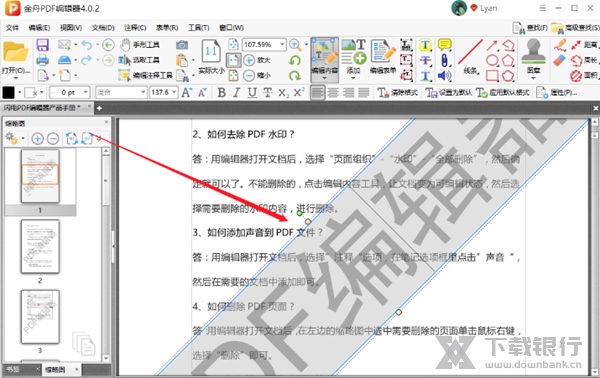Expand the 图章 stamp dropdown arrow
The image size is (600, 378).
tap(533, 78)
